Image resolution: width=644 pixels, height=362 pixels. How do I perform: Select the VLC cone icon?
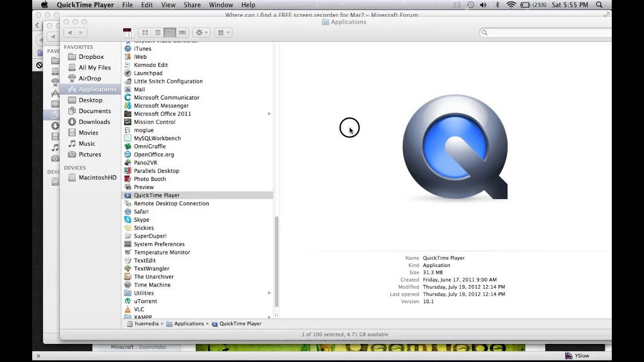pyautogui.click(x=128, y=309)
